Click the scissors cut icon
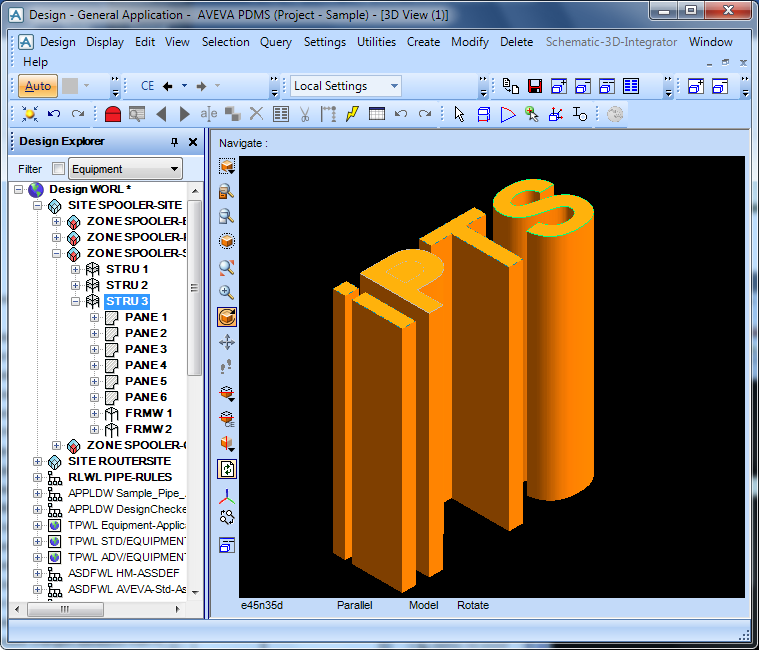The height and width of the screenshot is (650, 759). tap(304, 114)
